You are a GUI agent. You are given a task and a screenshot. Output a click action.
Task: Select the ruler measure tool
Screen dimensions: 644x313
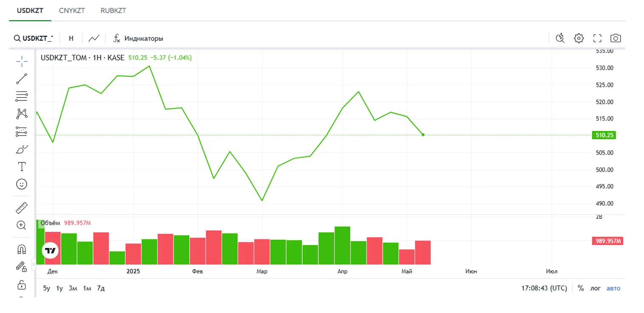point(22,208)
